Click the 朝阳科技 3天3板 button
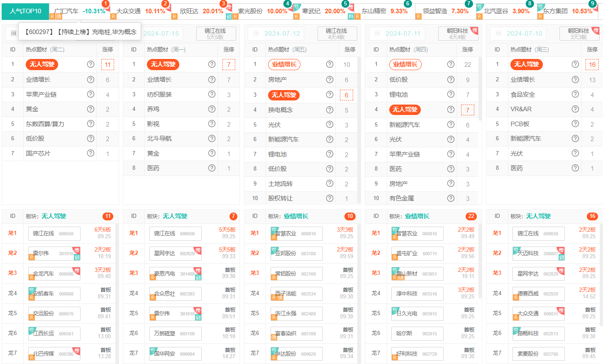The image size is (603, 364). (579, 34)
